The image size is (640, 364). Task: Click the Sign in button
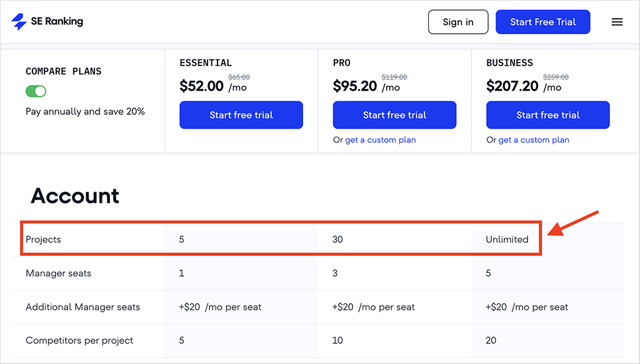click(x=458, y=22)
